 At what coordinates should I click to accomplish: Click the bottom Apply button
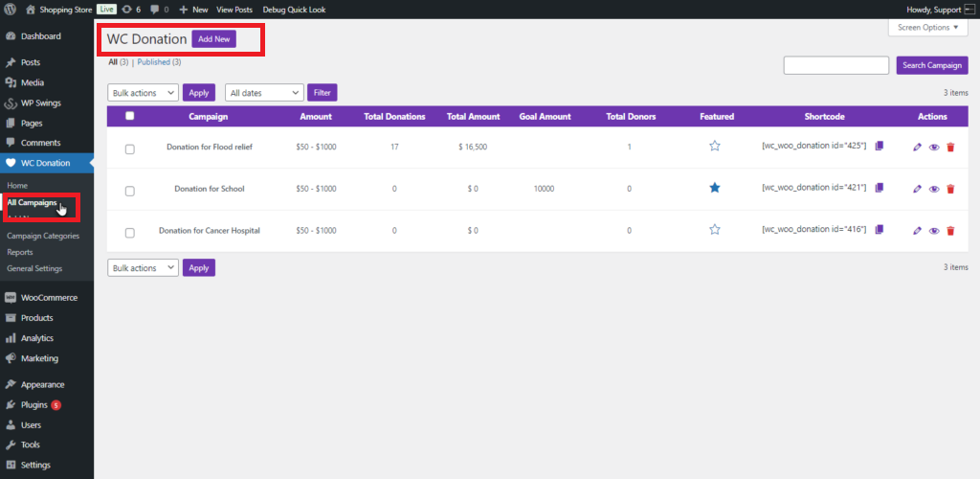pyautogui.click(x=199, y=267)
